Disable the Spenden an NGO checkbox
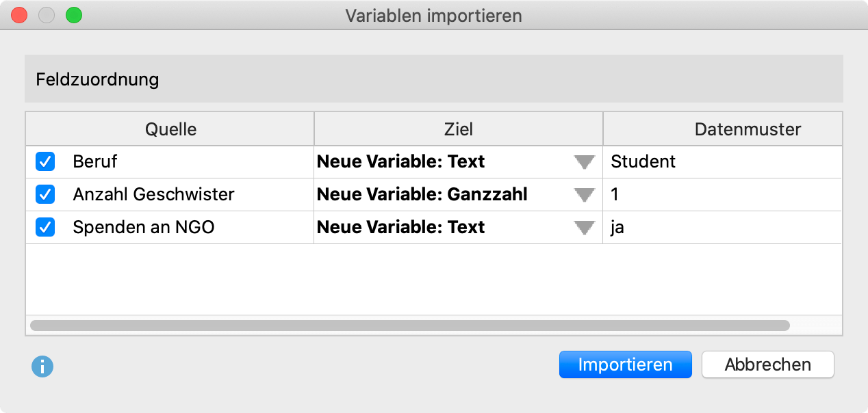The height and width of the screenshot is (413, 868). (x=45, y=227)
